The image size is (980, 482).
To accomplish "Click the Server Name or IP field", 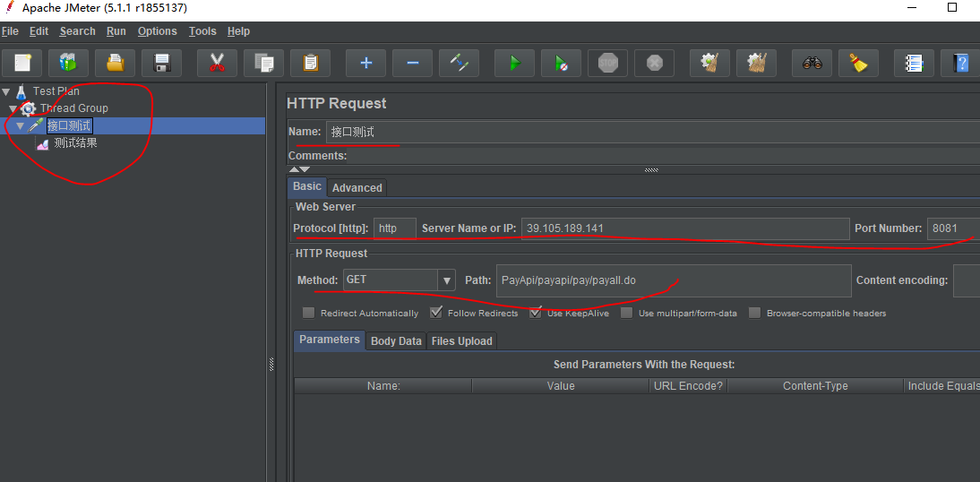I will [685, 228].
